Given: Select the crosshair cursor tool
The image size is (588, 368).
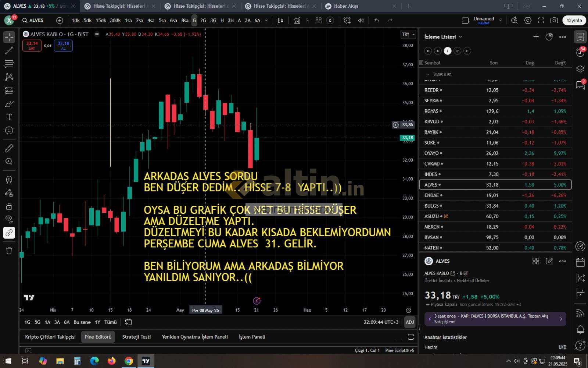Looking at the screenshot, I should tap(9, 37).
